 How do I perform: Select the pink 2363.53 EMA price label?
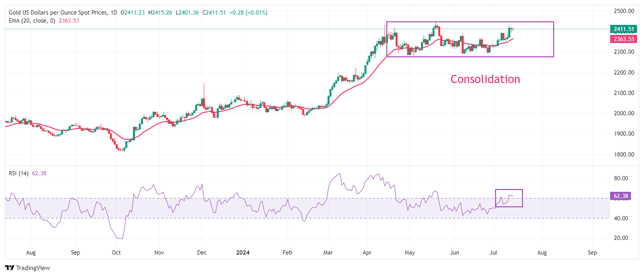click(625, 39)
